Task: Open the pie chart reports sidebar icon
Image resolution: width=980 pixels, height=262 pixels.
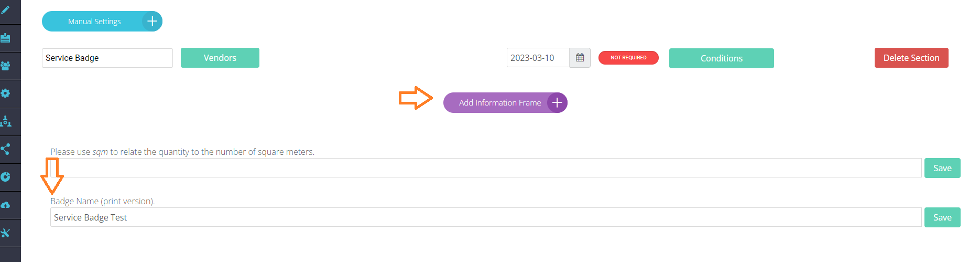Action: coord(6,177)
